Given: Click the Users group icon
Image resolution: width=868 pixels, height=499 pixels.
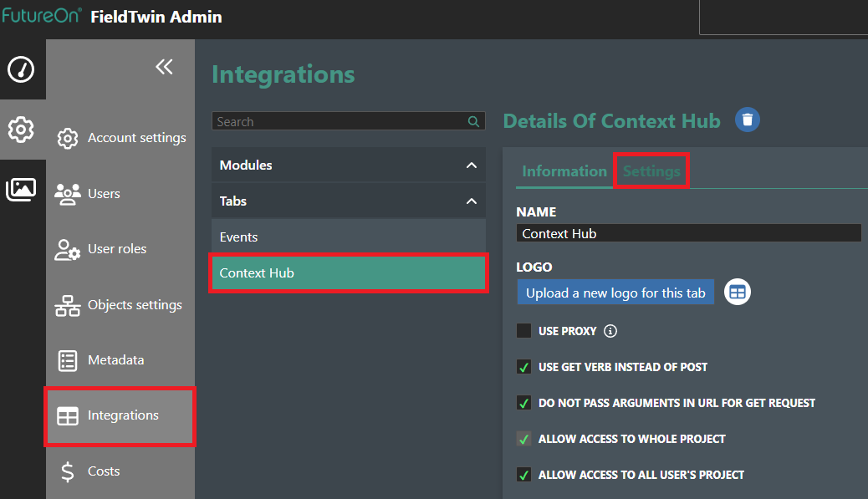Looking at the screenshot, I should click(x=68, y=194).
